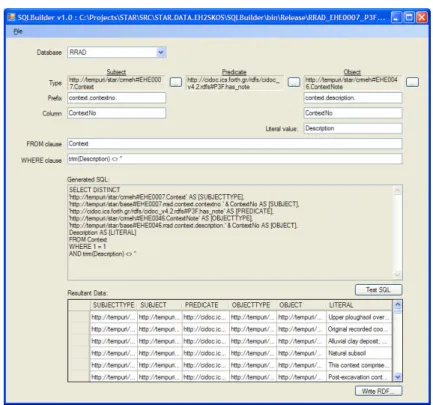Image resolution: width=433 pixels, height=405 pixels.
Task: Maximize the SQLBuilder window
Action: (x=409, y=17)
